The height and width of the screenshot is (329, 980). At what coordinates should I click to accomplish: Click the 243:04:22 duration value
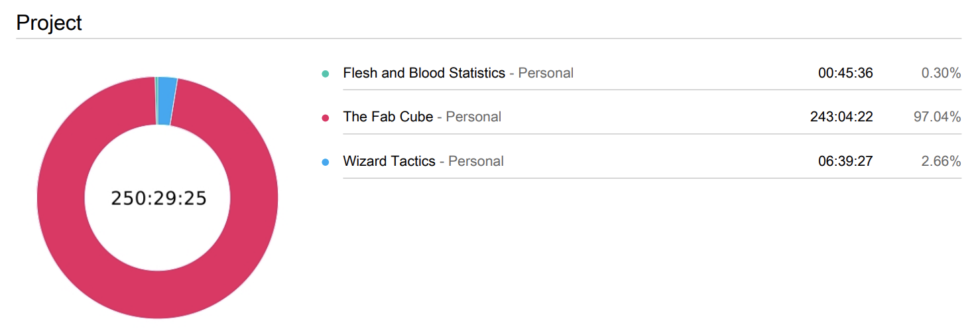(841, 117)
